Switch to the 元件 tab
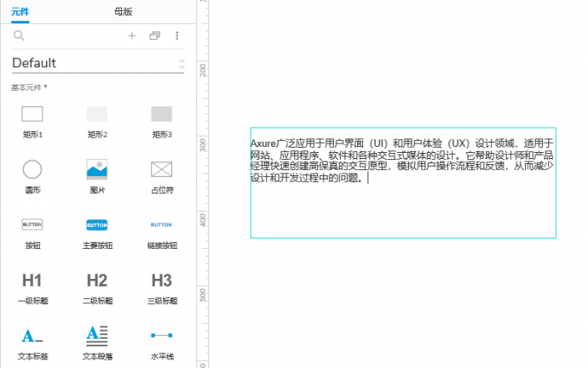This screenshot has width=588, height=368. [x=20, y=11]
